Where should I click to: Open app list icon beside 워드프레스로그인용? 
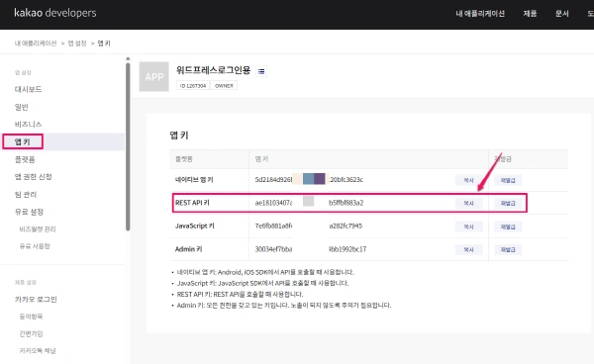261,71
